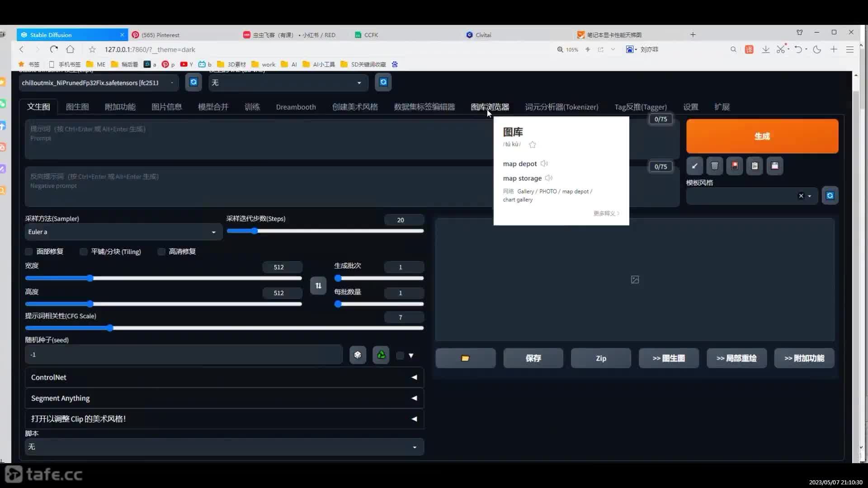The image size is (868, 488).
Task: Enable 平铺/分块 Tiling checkbox
Action: click(x=83, y=252)
